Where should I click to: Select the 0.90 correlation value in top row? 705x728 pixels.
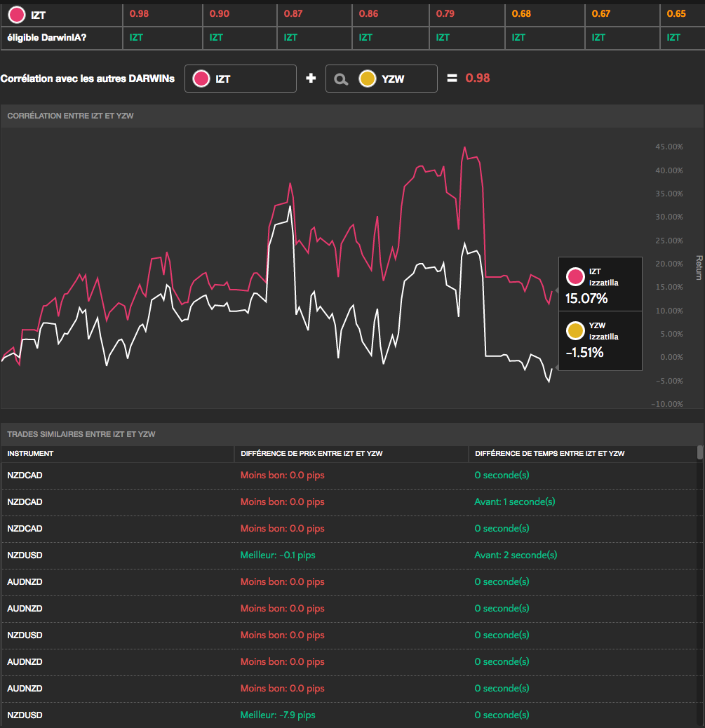click(x=219, y=14)
